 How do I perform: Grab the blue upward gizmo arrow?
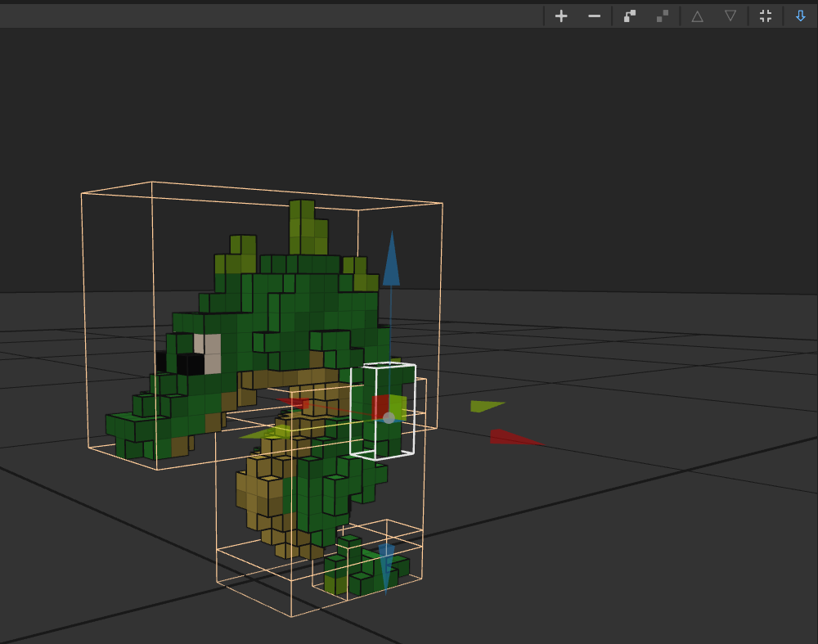pos(392,259)
